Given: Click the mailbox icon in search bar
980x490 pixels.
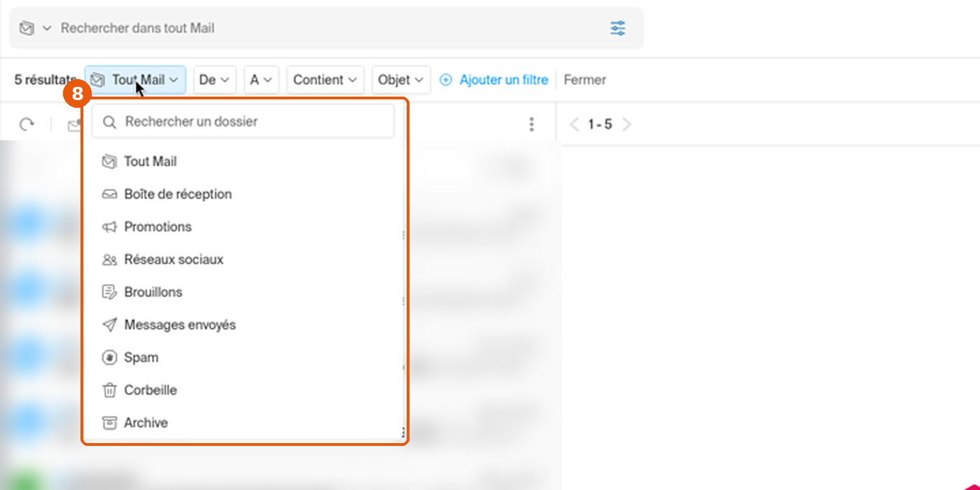Looking at the screenshot, I should tap(27, 28).
